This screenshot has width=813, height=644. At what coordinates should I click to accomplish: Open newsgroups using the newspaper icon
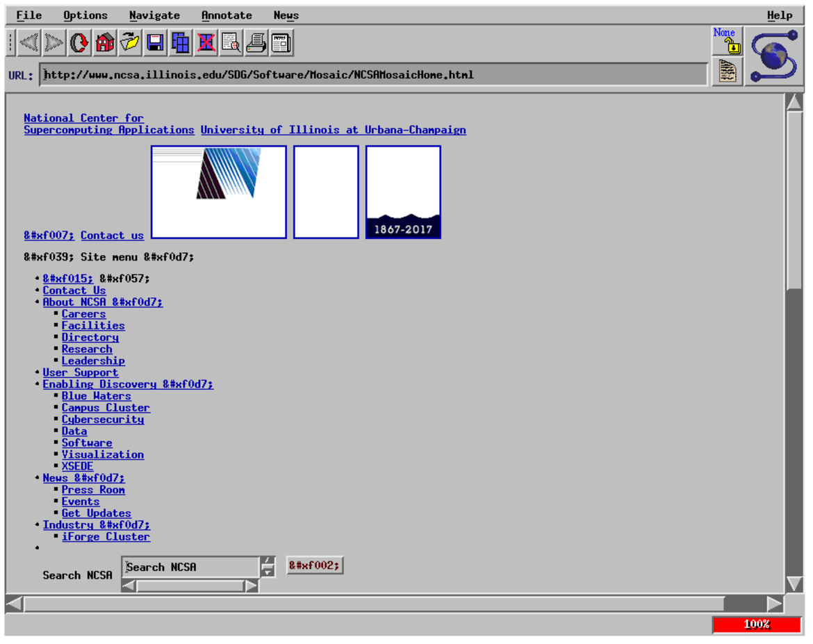coord(281,42)
